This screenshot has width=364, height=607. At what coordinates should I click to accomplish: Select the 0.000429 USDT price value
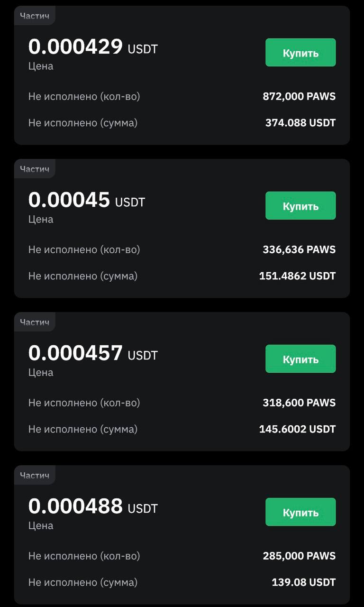[x=93, y=47]
